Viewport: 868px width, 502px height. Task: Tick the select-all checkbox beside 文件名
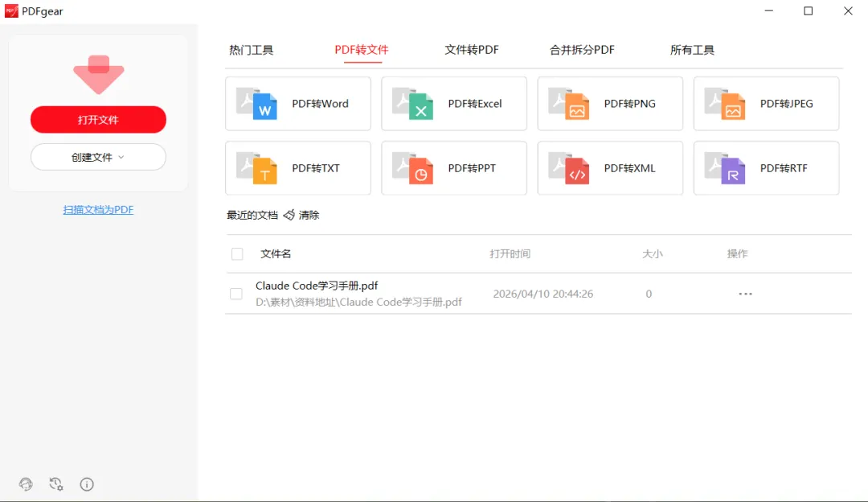click(x=237, y=253)
